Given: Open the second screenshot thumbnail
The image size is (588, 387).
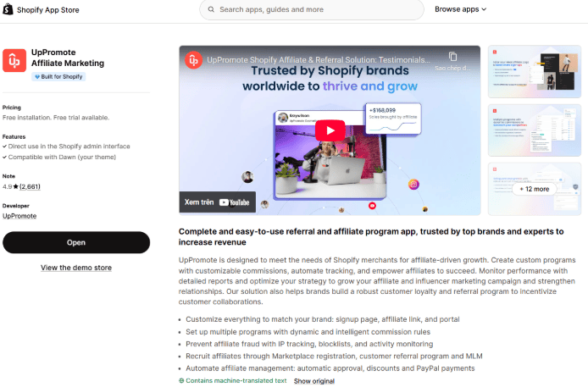Looking at the screenshot, I should point(535,130).
